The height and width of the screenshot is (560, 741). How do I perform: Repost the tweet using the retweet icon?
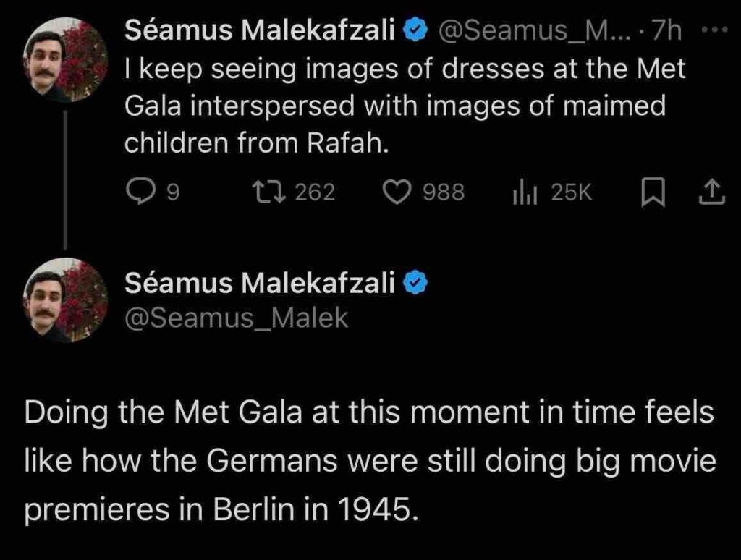coord(268,192)
